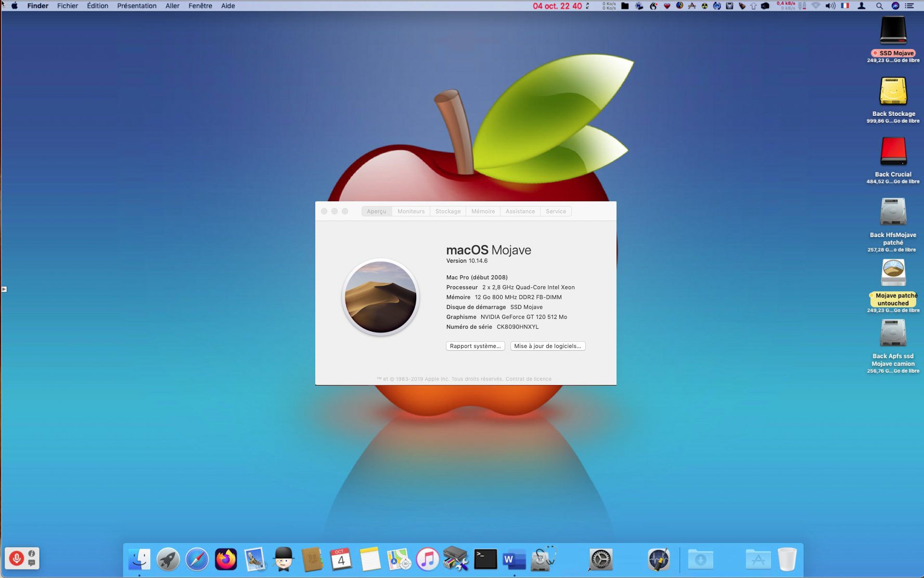
Task: Open Maps app in Dock
Action: click(x=399, y=559)
